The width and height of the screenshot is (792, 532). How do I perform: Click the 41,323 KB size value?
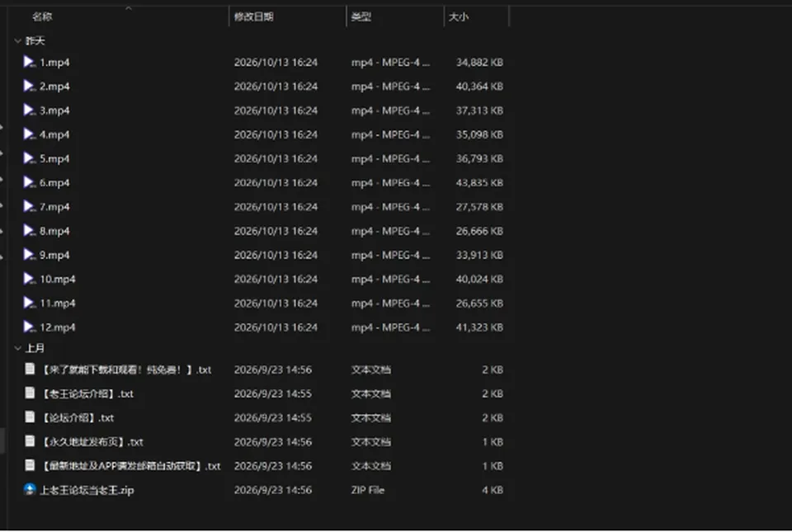pyautogui.click(x=479, y=327)
